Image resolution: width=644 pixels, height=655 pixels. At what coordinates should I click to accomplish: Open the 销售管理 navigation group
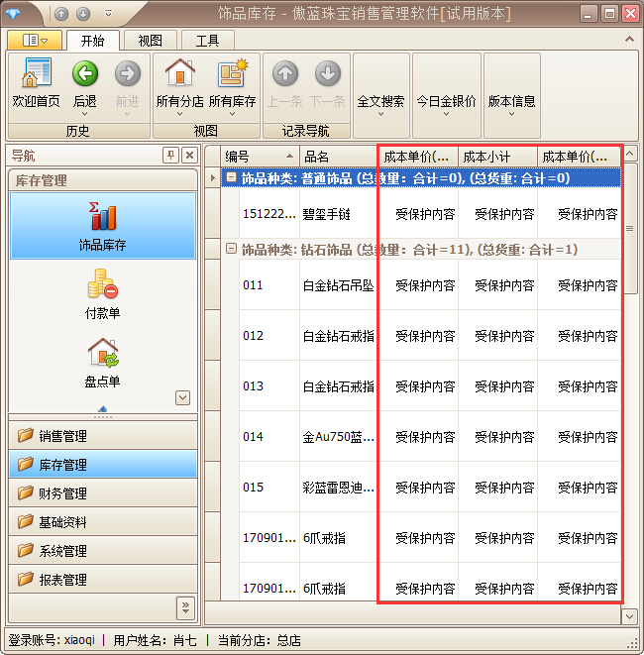point(102,436)
